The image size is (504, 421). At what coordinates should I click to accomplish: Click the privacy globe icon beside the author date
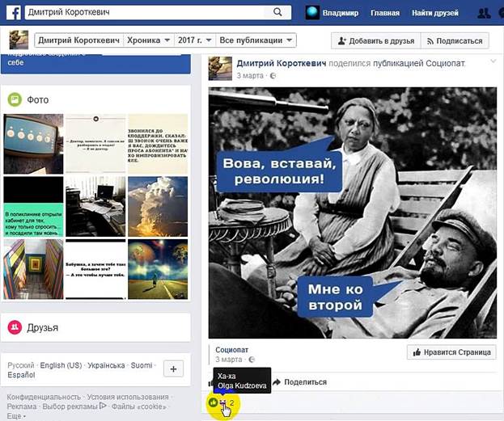273,76
